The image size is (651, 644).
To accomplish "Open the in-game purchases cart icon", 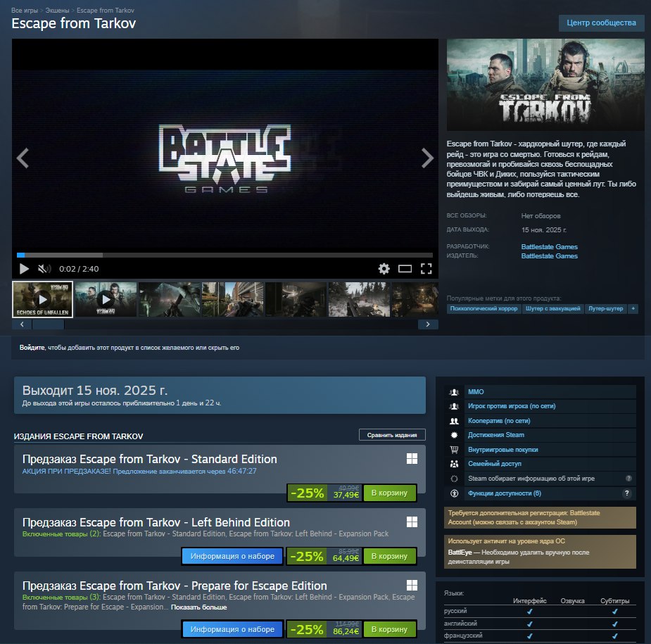I will tap(453, 449).
